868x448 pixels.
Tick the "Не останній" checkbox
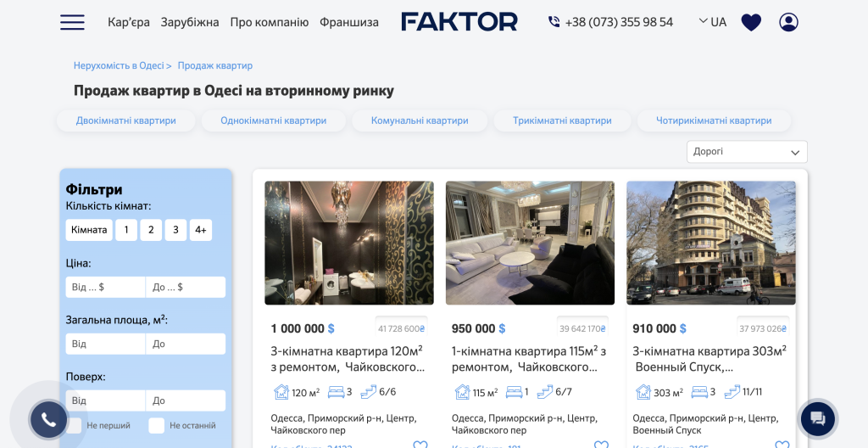157,426
